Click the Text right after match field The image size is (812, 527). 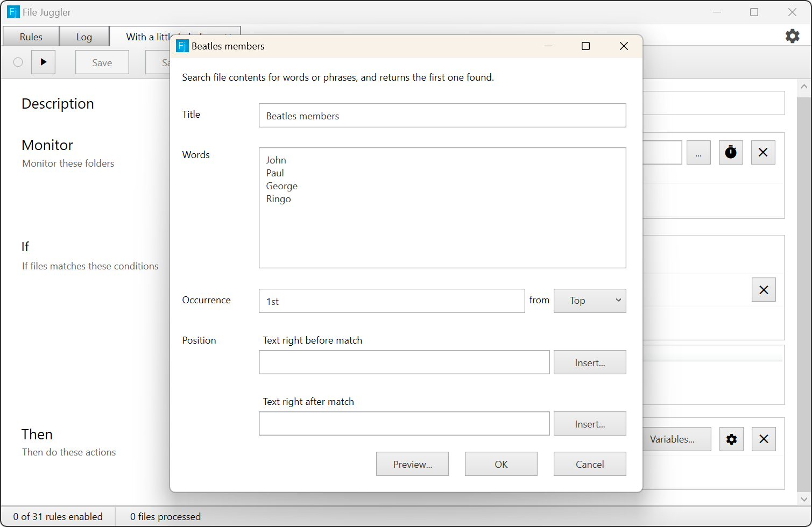[x=404, y=424]
